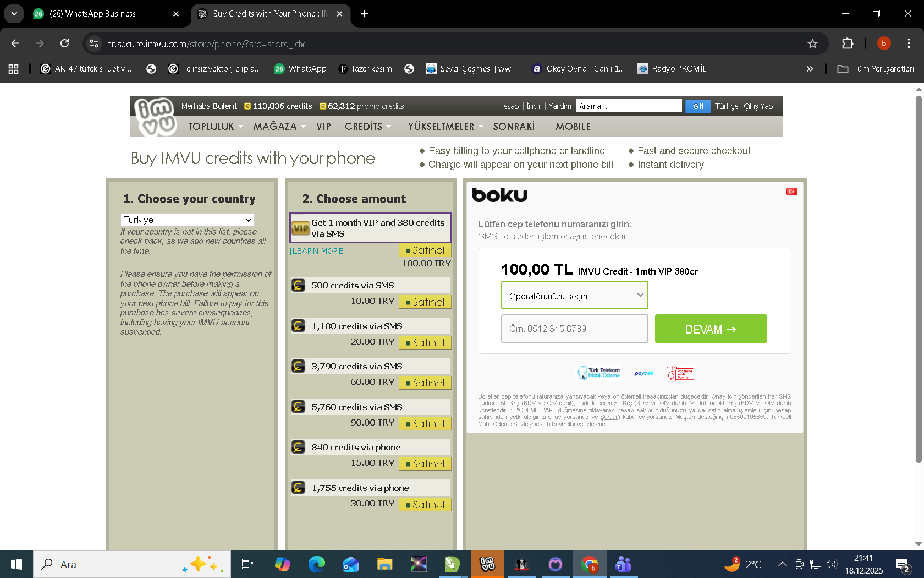Select the 1 month VIP and 380 credits package
The height and width of the screenshot is (578, 924).
pos(370,228)
